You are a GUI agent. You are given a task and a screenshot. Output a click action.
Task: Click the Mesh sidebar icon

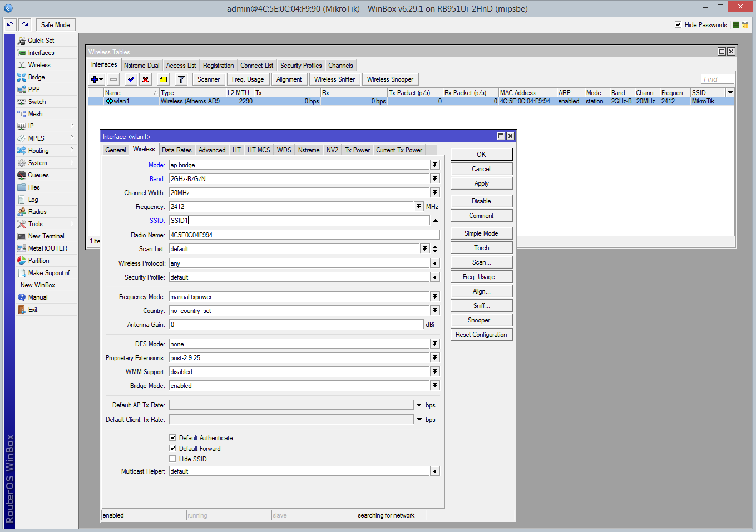coord(22,114)
